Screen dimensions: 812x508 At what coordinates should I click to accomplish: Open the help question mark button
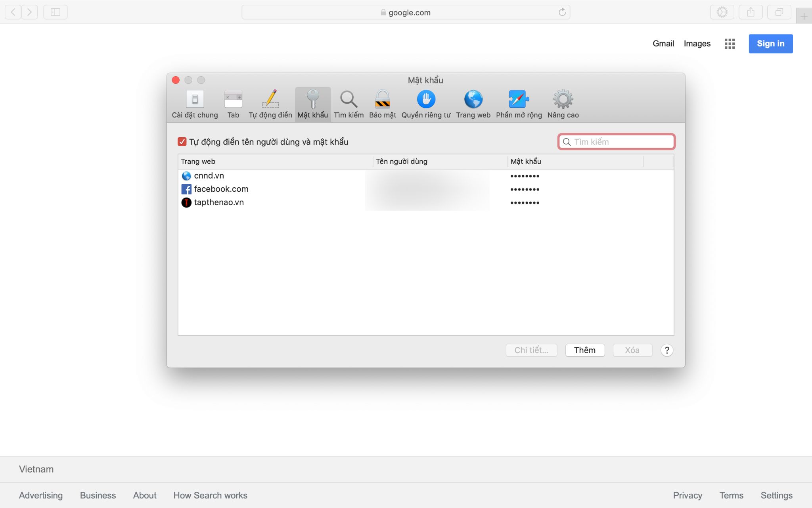pyautogui.click(x=666, y=350)
